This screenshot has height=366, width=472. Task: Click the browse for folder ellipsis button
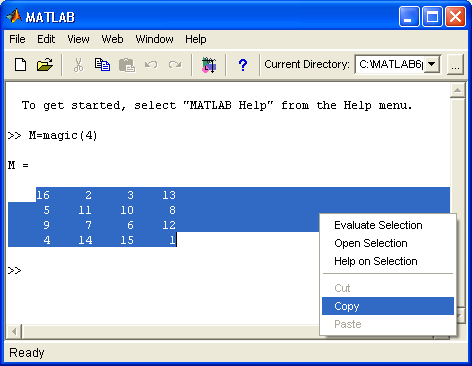(x=455, y=65)
